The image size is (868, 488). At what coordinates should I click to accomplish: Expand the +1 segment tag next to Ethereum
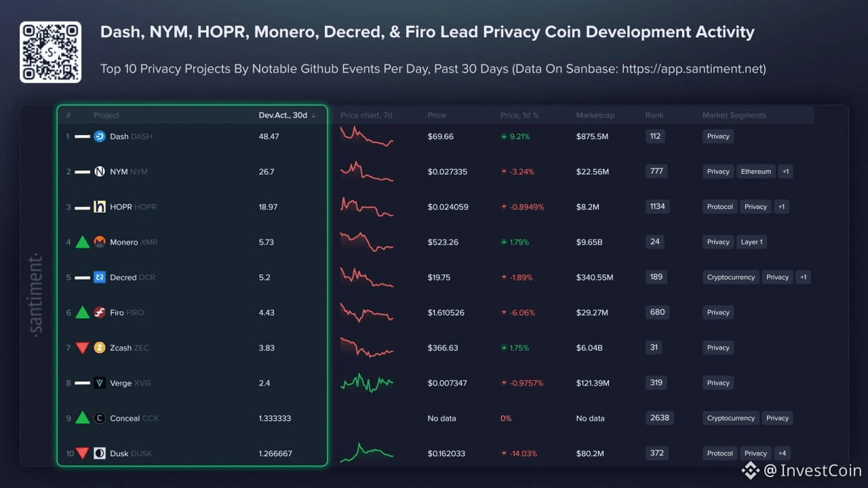click(785, 171)
